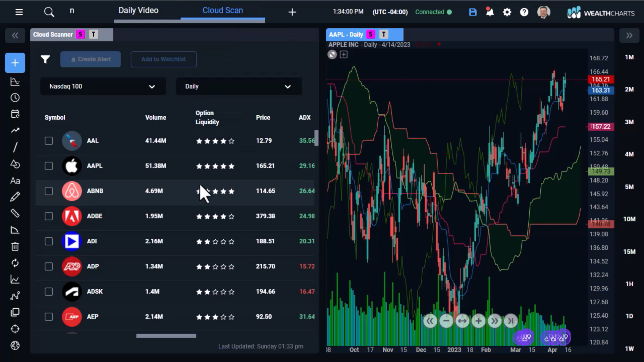Open the clock history tool in sidebar
Image resolution: width=644 pixels, height=362 pixels.
(x=15, y=98)
